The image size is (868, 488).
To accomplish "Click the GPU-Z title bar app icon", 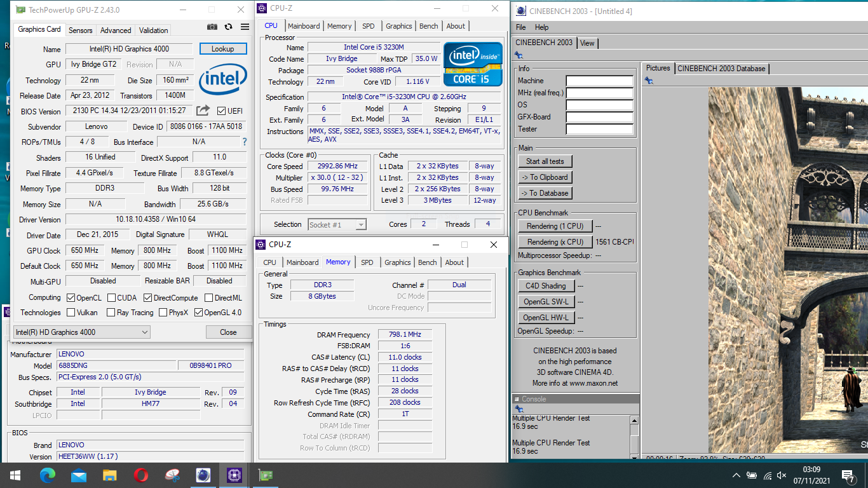I will click(21, 10).
